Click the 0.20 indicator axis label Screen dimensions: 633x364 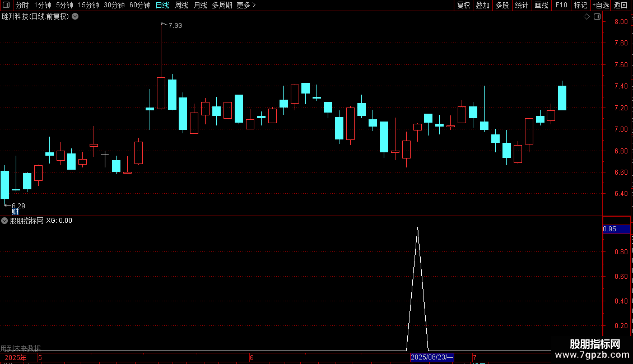tap(621, 326)
